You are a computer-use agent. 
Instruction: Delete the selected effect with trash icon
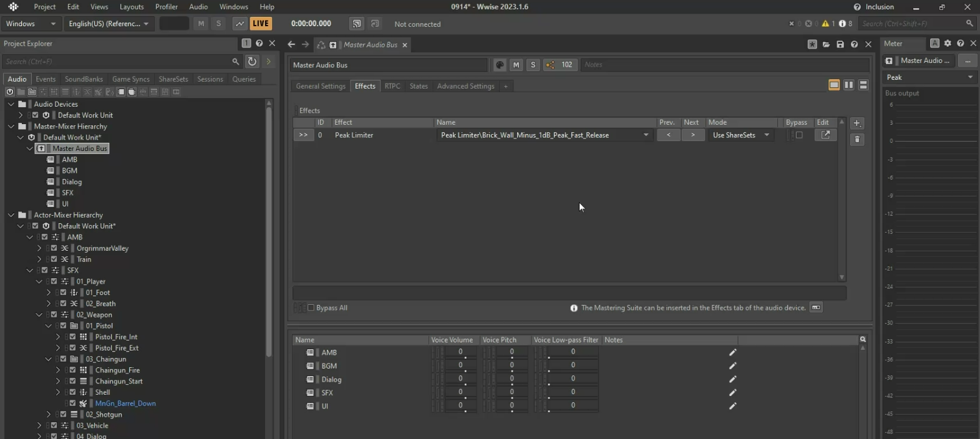857,139
